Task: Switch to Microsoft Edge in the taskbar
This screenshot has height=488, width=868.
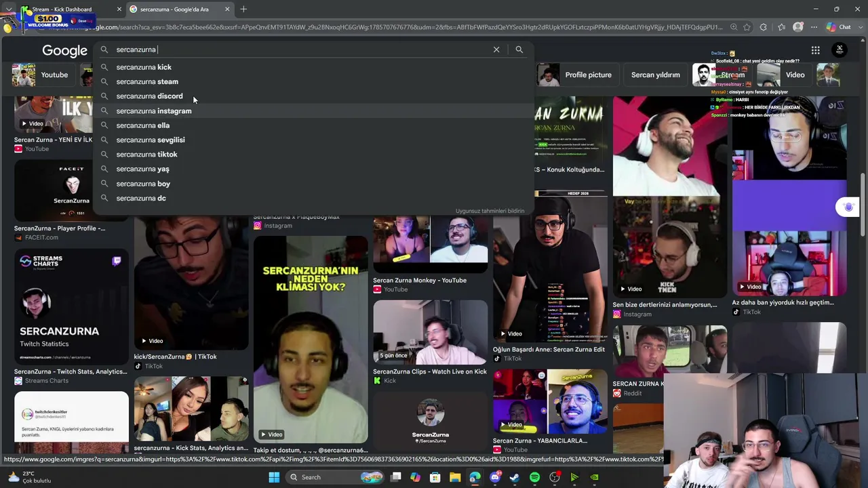Action: [475, 477]
